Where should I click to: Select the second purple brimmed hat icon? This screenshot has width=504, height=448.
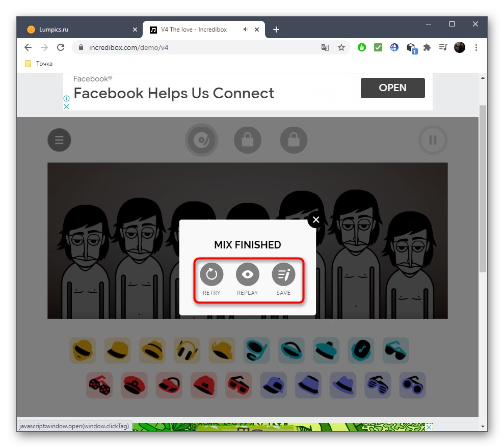pos(343,385)
